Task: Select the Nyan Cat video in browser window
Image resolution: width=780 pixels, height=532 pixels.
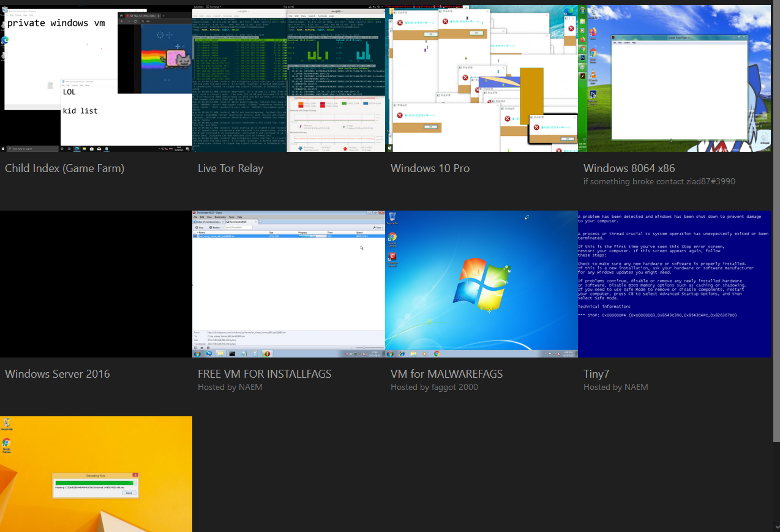Action: 167,57
